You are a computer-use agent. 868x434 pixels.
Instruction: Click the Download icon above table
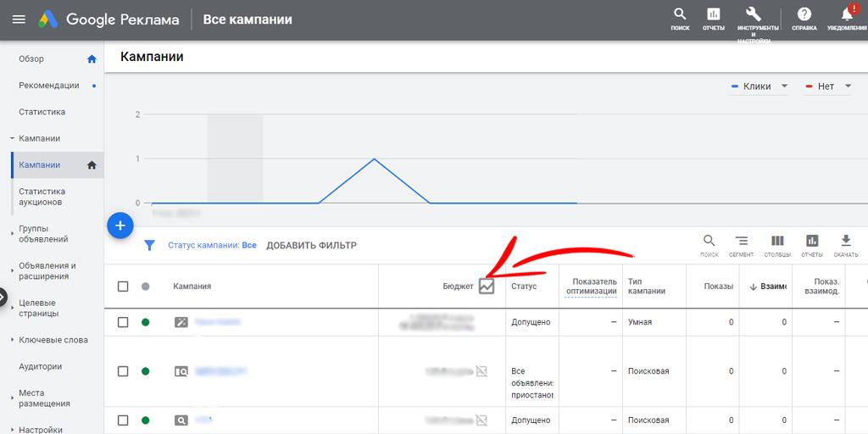[x=845, y=242]
